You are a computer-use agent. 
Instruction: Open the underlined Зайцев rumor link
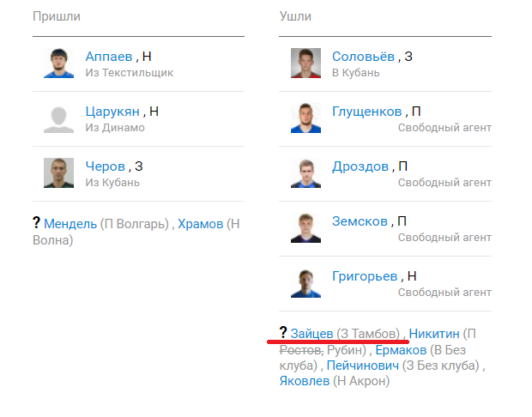point(311,333)
